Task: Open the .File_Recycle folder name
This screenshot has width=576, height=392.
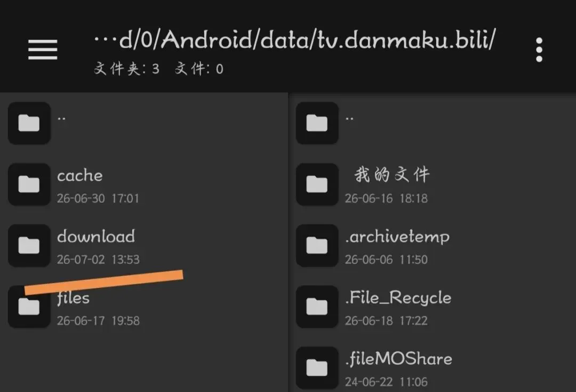Action: pyautogui.click(x=398, y=298)
